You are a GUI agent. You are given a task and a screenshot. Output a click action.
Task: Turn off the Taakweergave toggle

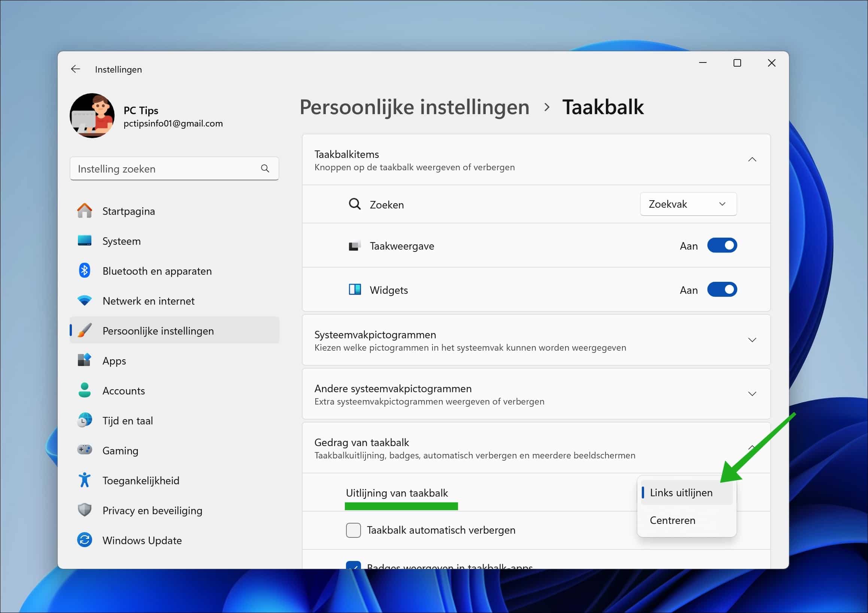pyautogui.click(x=722, y=245)
